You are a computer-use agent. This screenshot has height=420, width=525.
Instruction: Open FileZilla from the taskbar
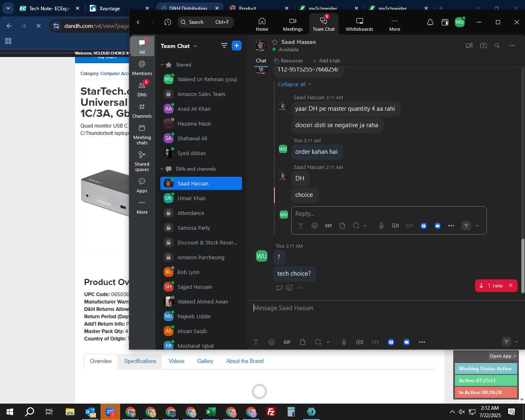coord(271,412)
